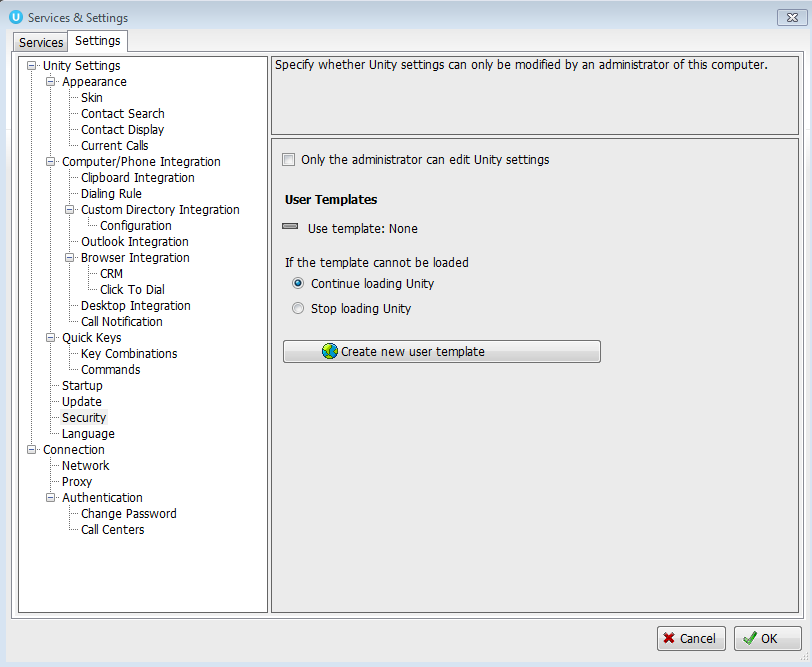Open Outlook Integration settings in tree
The height and width of the screenshot is (667, 812).
click(134, 242)
